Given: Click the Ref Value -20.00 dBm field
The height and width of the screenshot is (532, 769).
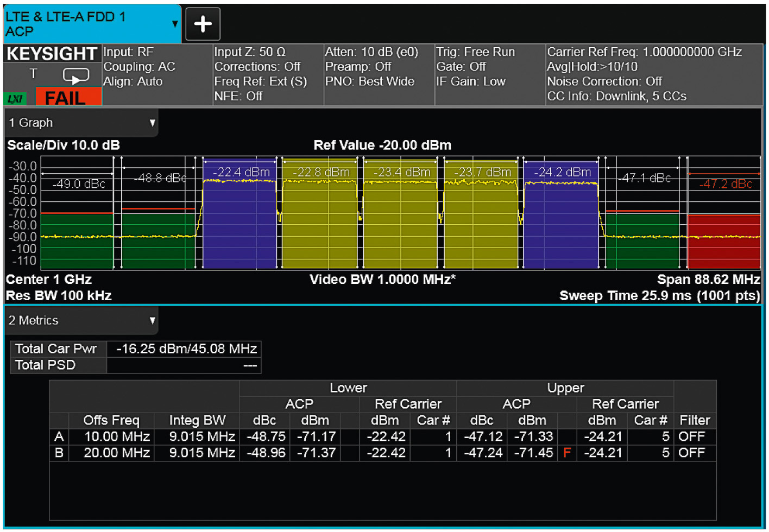Looking at the screenshot, I should (x=382, y=145).
